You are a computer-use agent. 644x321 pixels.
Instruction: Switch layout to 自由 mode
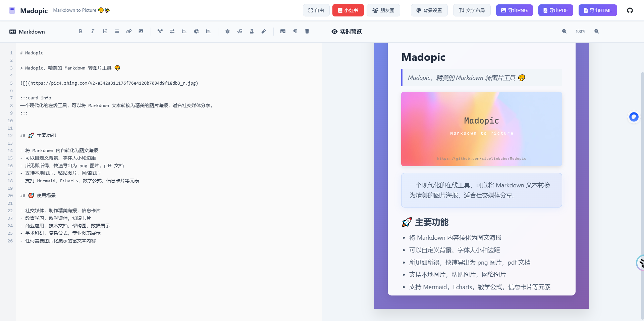[x=316, y=10]
